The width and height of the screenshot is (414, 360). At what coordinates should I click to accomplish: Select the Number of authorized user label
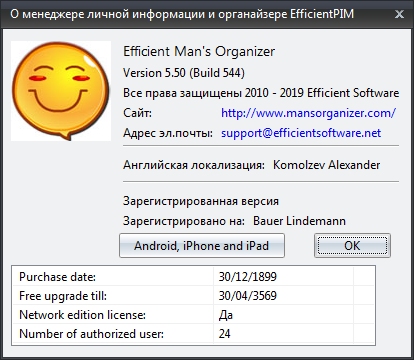(91, 334)
